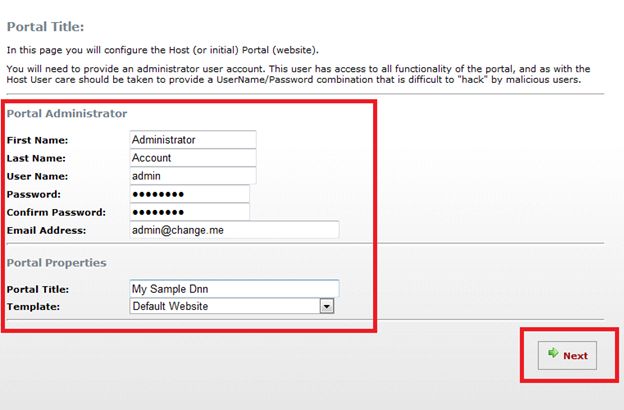Screen dimensions: 624x410
Task: Focus the Confirm Password input field
Action: (x=189, y=212)
